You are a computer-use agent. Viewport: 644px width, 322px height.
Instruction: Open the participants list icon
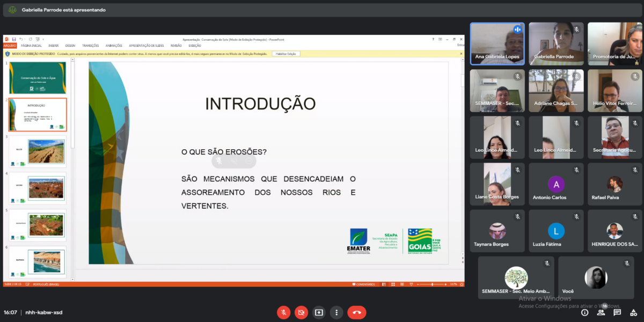tap(601, 312)
